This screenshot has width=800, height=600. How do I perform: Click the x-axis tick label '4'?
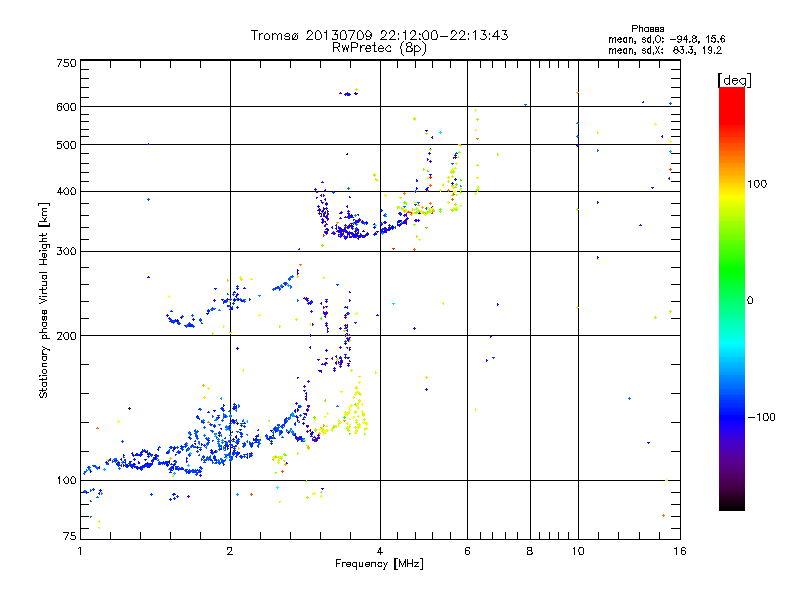click(380, 551)
